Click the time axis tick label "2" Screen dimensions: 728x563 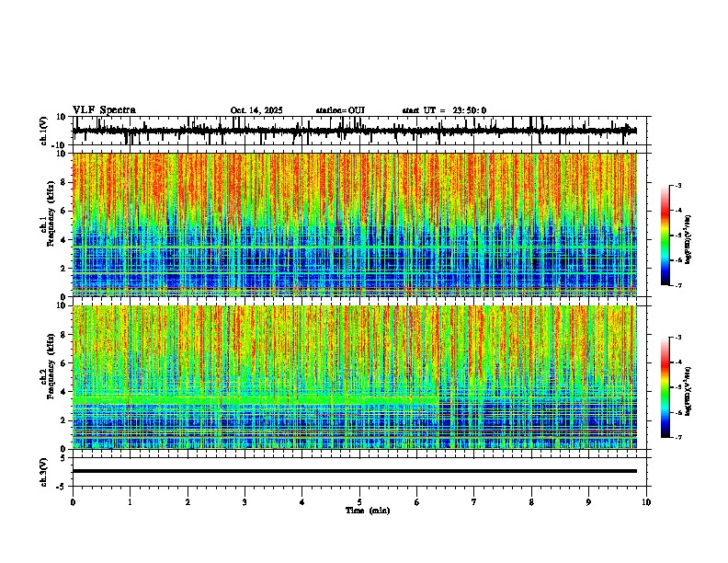[x=188, y=501]
